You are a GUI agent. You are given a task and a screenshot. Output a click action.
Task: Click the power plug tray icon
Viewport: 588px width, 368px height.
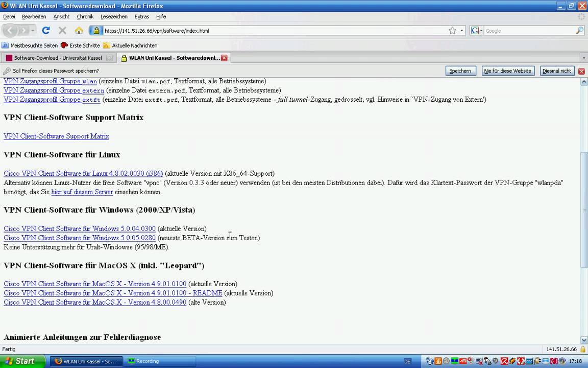tap(537, 361)
